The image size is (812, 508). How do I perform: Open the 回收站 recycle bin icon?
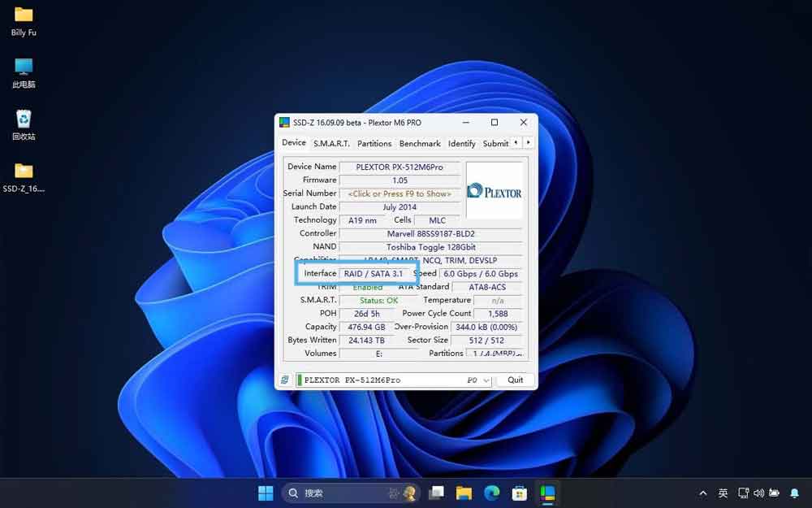click(x=24, y=125)
